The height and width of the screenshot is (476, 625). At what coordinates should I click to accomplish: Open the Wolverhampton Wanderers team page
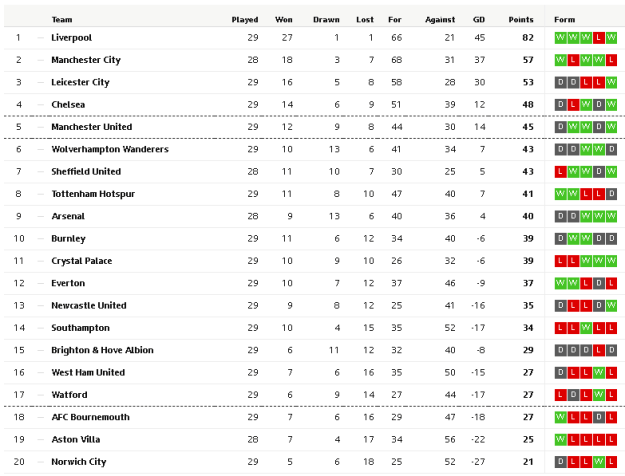tap(109, 149)
